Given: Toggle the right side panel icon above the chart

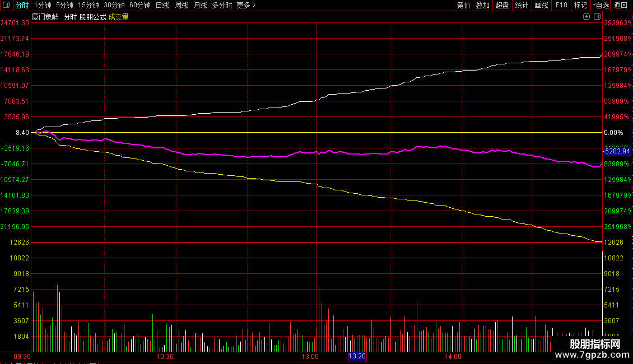Looking at the screenshot, I should click(597, 17).
